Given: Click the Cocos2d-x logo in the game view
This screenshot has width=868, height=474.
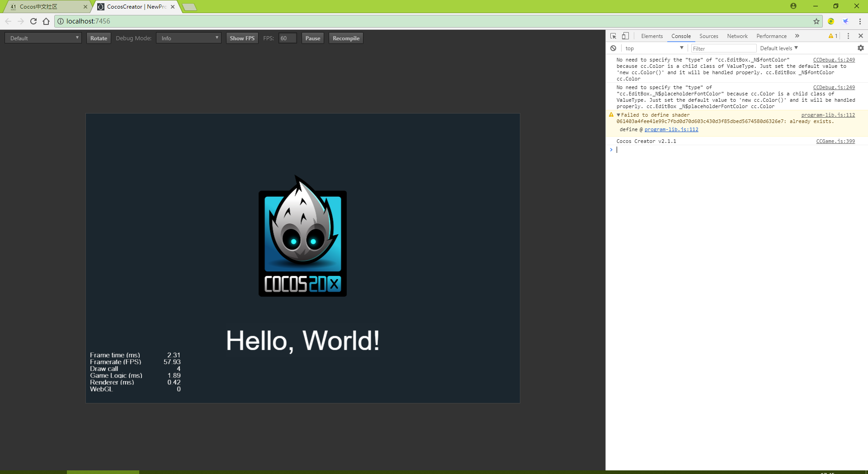Looking at the screenshot, I should pos(302,236).
